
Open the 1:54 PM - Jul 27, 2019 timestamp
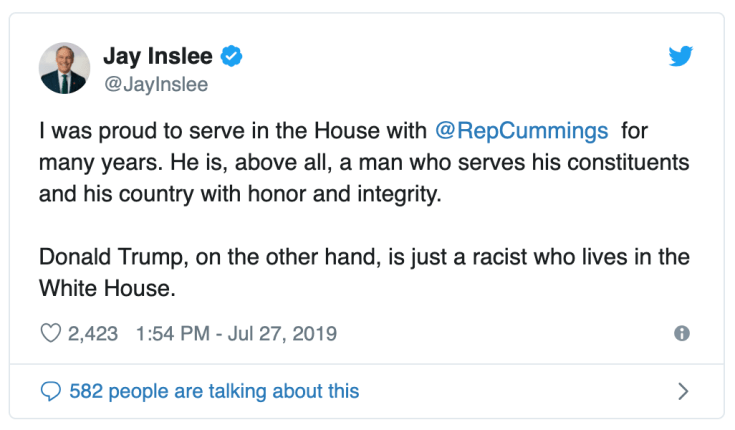(234, 334)
